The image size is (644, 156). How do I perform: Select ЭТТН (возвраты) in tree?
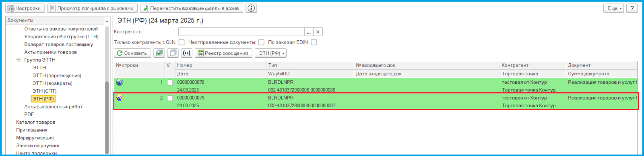point(52,83)
